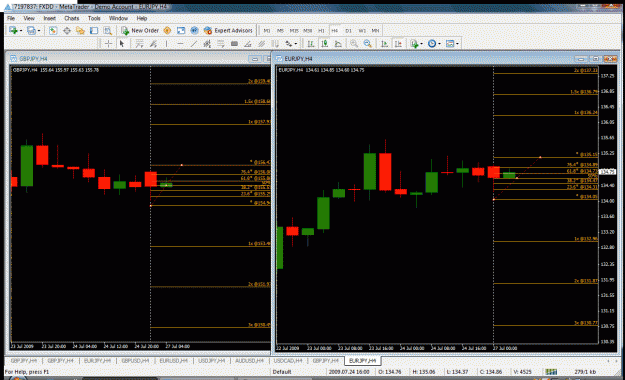This screenshot has width=625, height=380.
Task: Switch to the USDCAD,H4 chart tab
Action: point(288,361)
